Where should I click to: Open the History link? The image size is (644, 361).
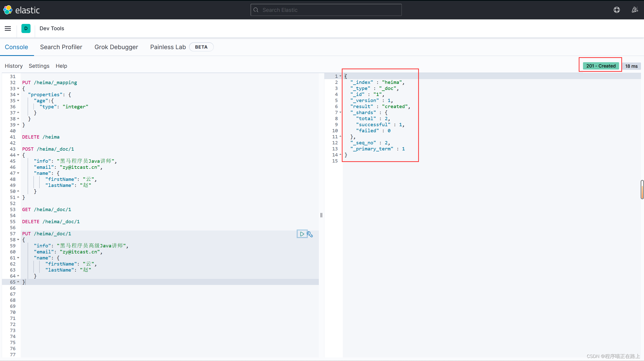[14, 66]
